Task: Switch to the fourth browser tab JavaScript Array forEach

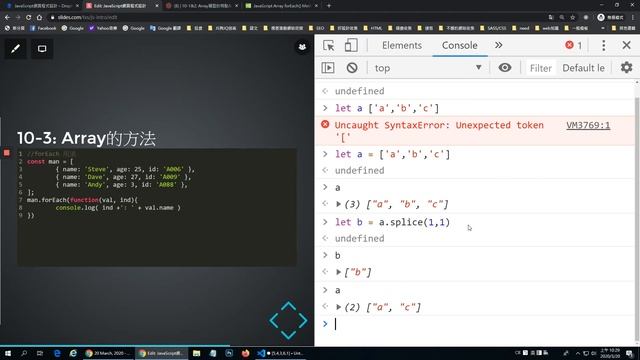Action: [282, 6]
